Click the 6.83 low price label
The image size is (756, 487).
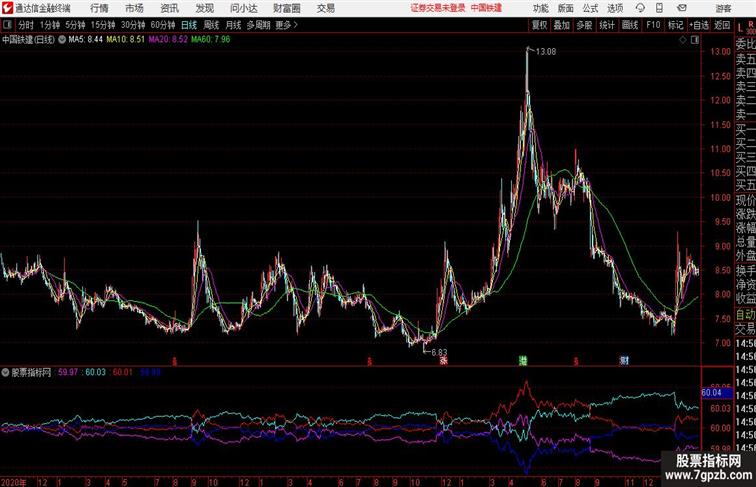439,352
